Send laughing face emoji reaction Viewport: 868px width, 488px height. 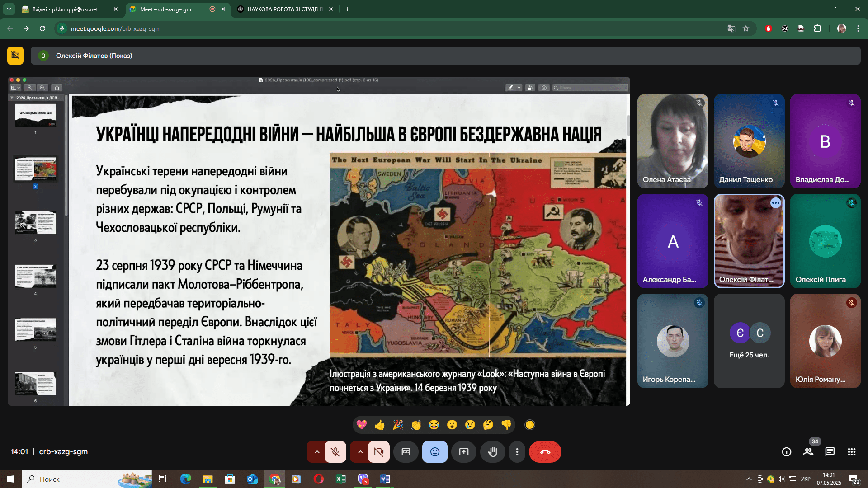click(x=434, y=425)
